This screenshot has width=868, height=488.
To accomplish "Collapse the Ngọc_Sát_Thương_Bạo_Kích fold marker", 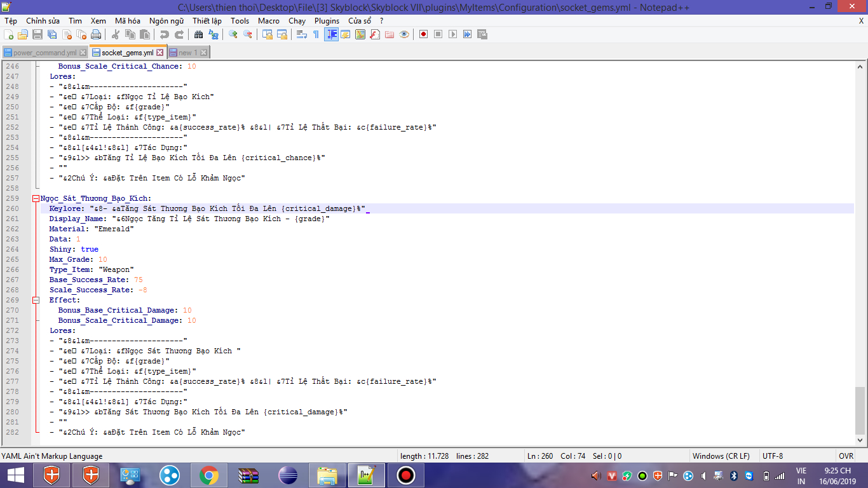I will tap(36, 198).
